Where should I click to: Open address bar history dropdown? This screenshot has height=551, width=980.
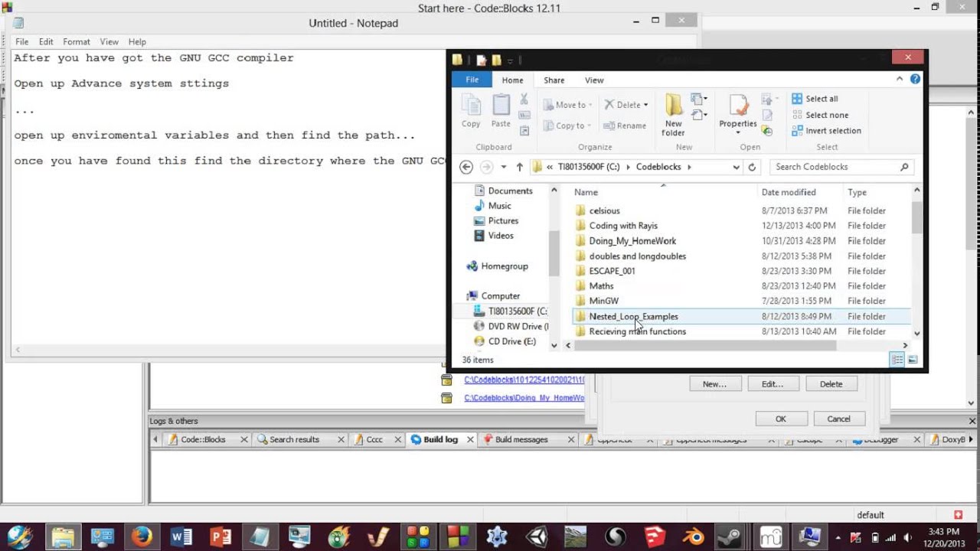point(736,167)
